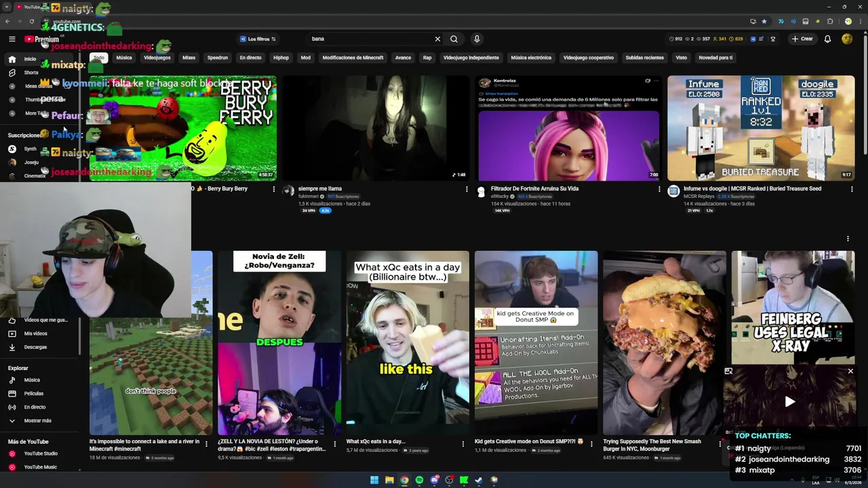This screenshot has height=488, width=868.
Task: Open the siempre me llama video thumbnail
Action: (x=376, y=128)
